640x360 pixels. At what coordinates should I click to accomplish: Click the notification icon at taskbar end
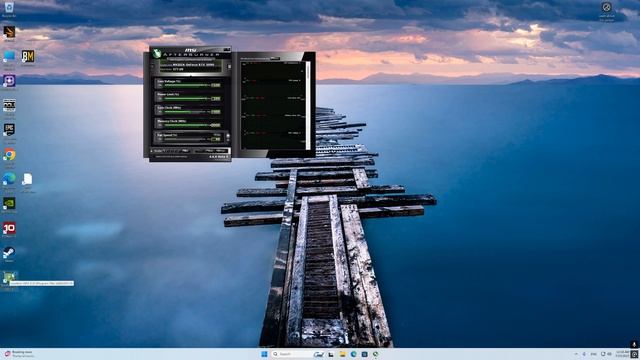[634, 354]
